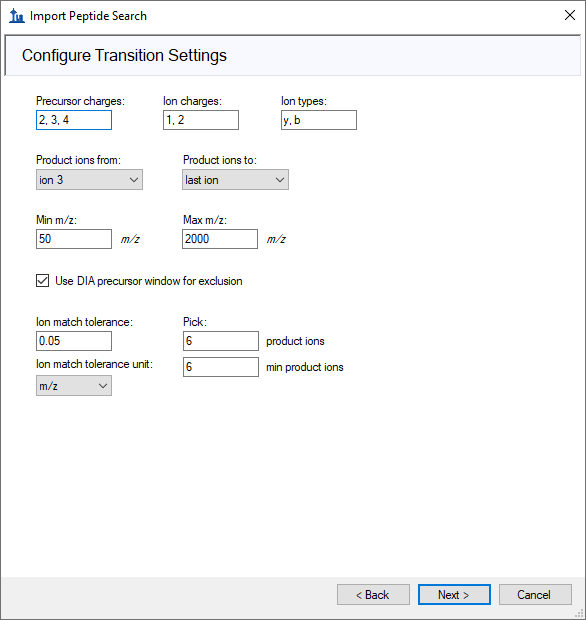The width and height of the screenshot is (586, 620).
Task: Focus the Ion match tolerance field
Action: 74,341
